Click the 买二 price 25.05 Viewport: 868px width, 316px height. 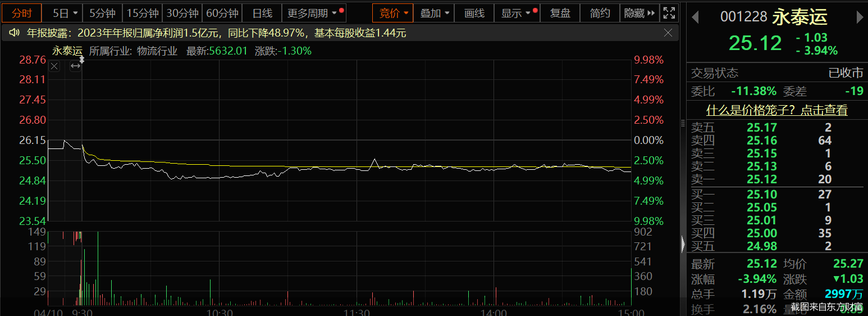762,207
